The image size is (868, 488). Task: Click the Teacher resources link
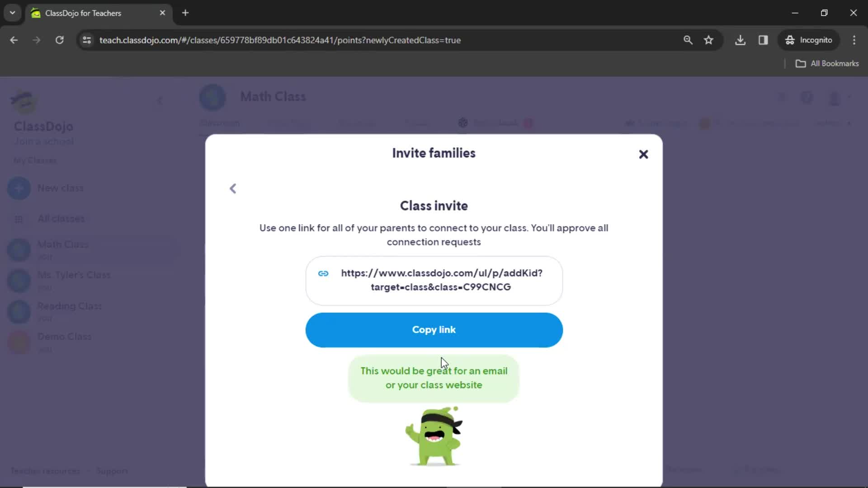point(46,471)
